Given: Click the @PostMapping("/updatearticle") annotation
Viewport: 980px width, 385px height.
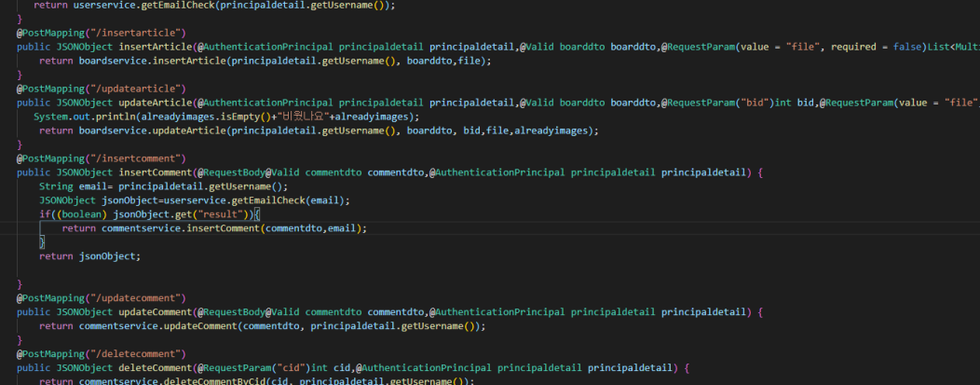Looking at the screenshot, I should pos(102,89).
